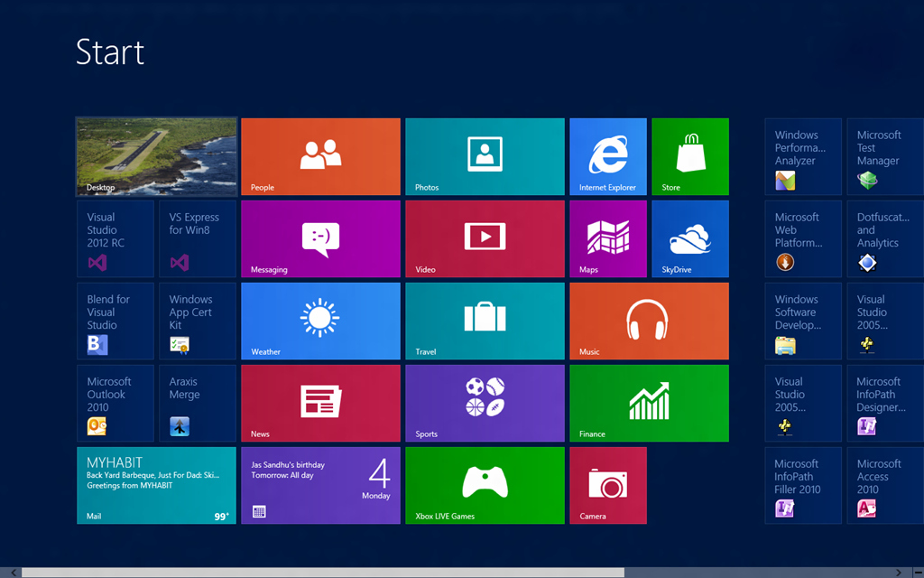This screenshot has width=924, height=578.
Task: Open the Messaging app
Action: point(319,238)
